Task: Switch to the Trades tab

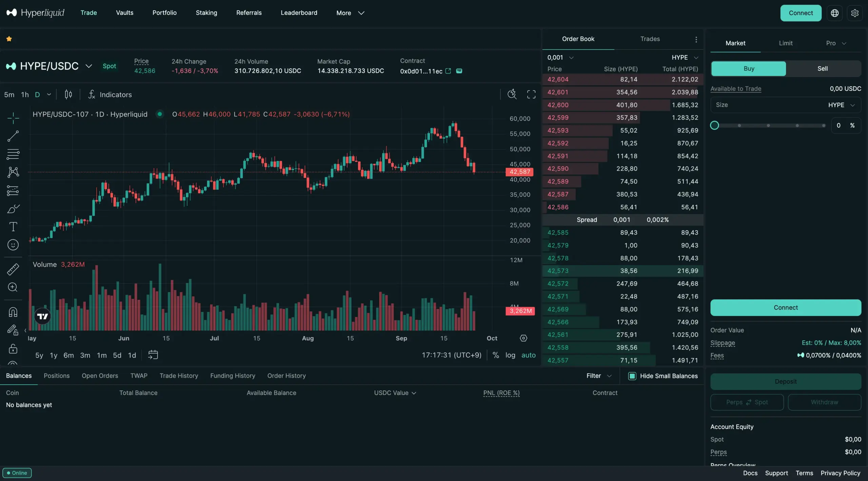Action: click(x=650, y=39)
